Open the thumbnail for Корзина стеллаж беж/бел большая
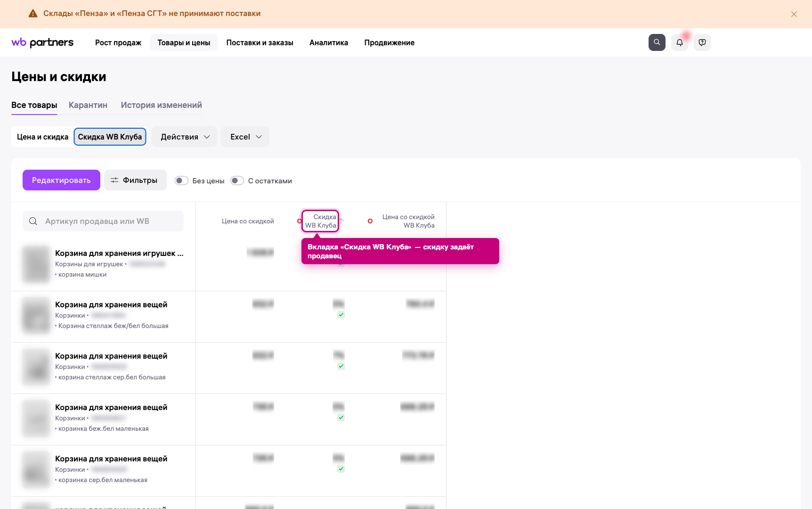The height and width of the screenshot is (509, 812). tap(36, 315)
